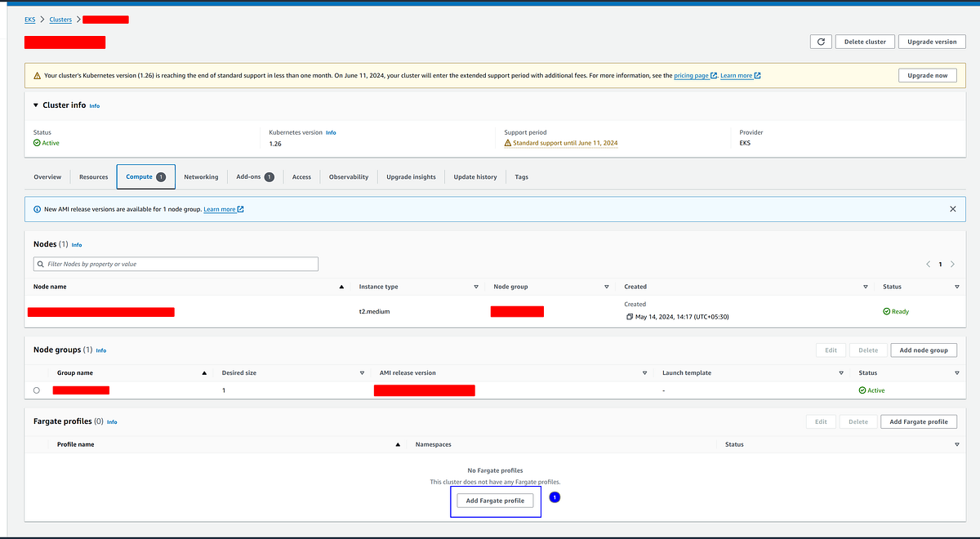Click Info link next to Fargate profiles
Screen dimensions: 980x539
coord(112,422)
